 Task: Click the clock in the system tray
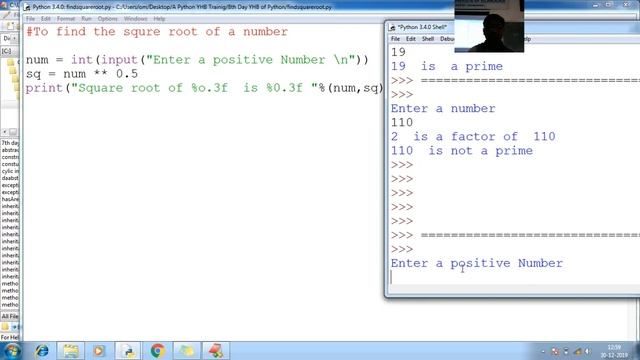point(614,351)
